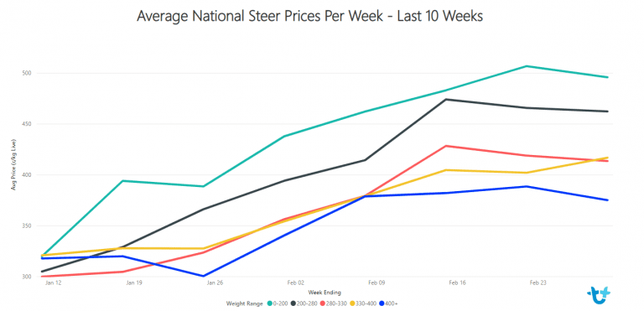Click the yellow 330-400 legend dot

(x=352, y=303)
